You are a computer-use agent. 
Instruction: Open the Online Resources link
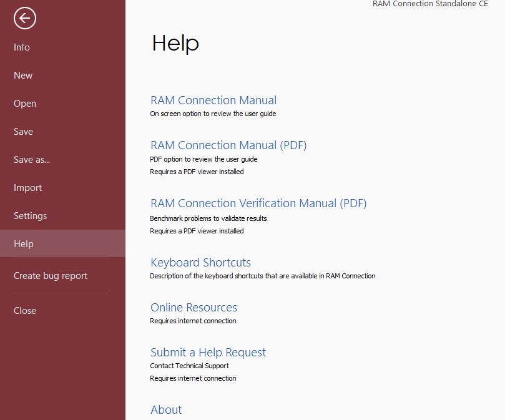coord(194,307)
